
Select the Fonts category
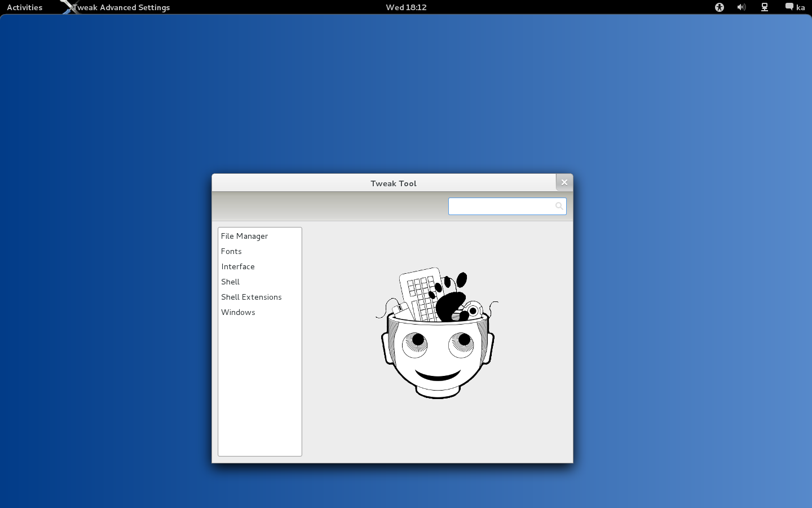pyautogui.click(x=231, y=251)
